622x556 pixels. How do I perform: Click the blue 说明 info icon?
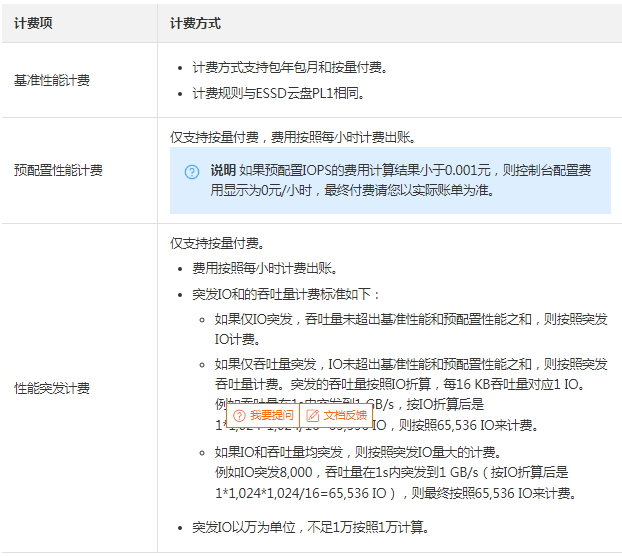point(192,172)
